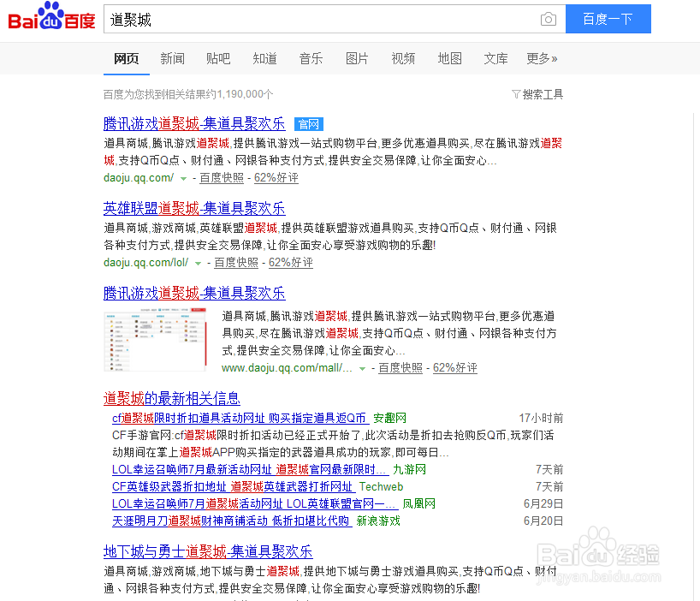Open first result 腾讯游戏道聚城-集道具聚欢乐
The width and height of the screenshot is (700, 601).
coord(194,123)
